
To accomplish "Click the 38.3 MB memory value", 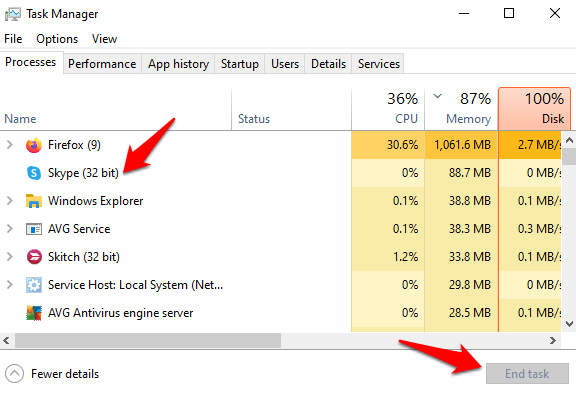I will (x=470, y=229).
